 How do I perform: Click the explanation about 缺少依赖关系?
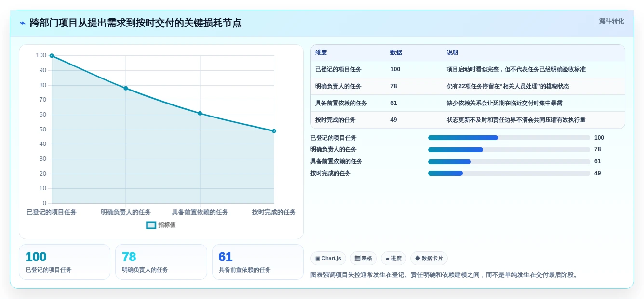505,103
